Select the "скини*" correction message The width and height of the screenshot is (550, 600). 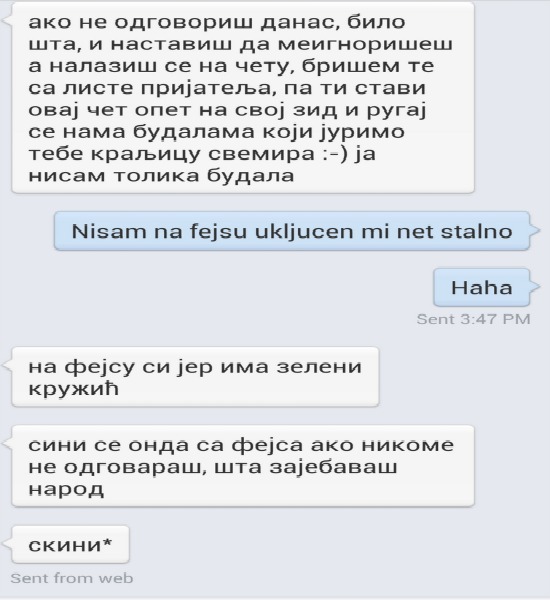70,544
